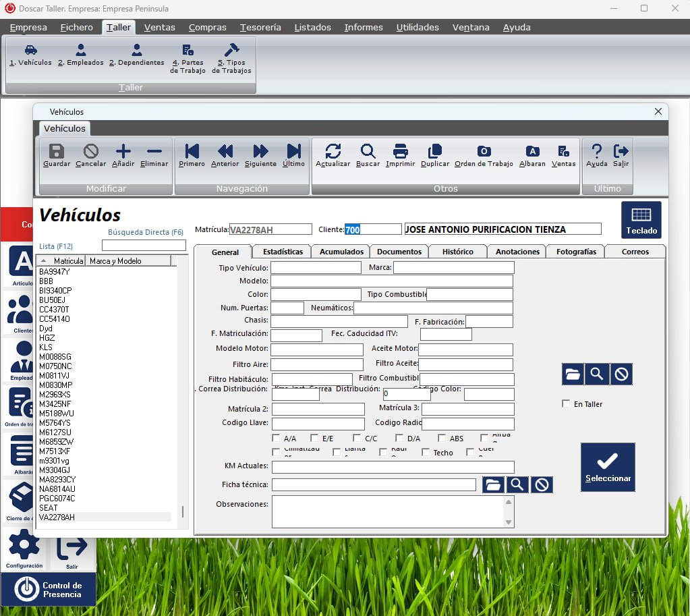
Task: Enable the En Taller checkbox
Action: (567, 404)
